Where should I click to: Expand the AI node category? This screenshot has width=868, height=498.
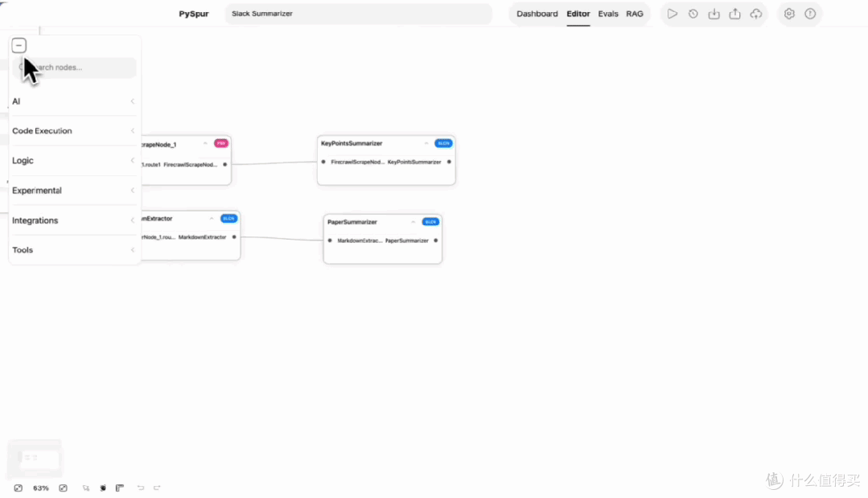[x=74, y=101]
